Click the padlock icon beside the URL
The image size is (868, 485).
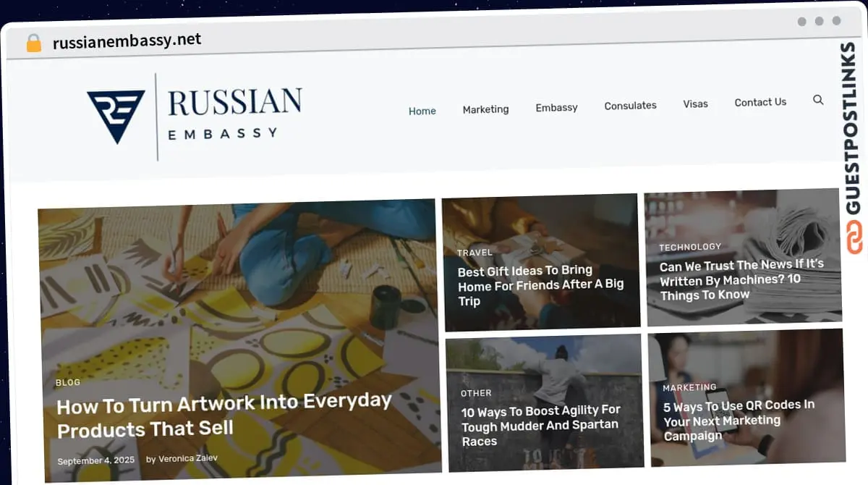click(33, 43)
